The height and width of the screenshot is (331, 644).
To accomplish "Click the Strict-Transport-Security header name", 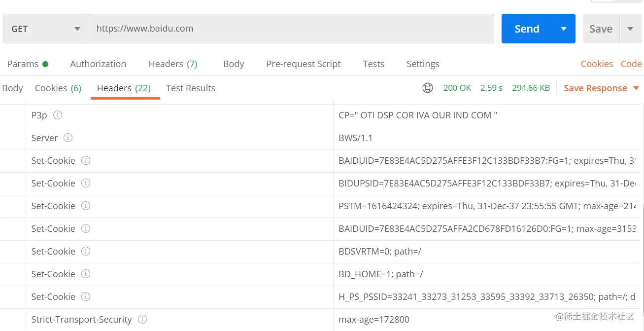I will [x=81, y=319].
